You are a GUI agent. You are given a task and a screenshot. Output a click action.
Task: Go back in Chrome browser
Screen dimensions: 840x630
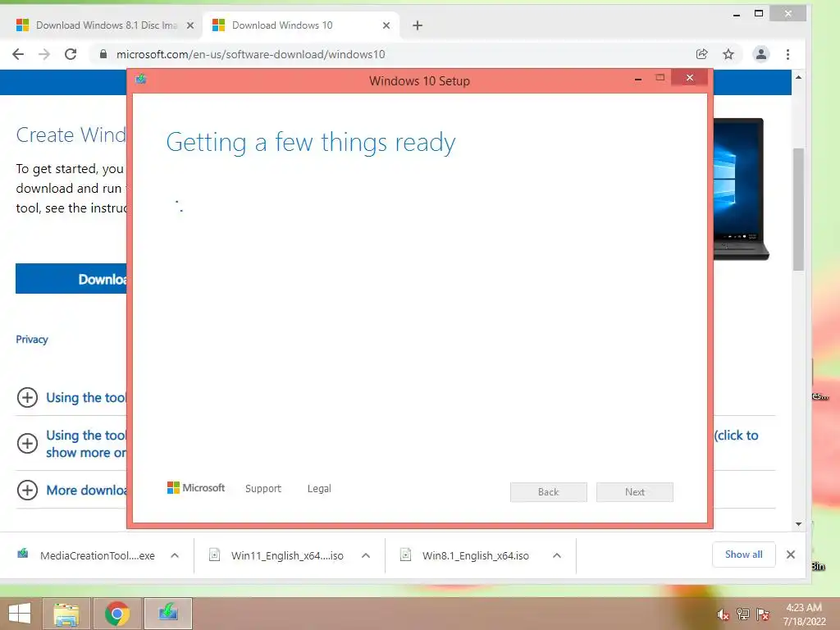(18, 54)
